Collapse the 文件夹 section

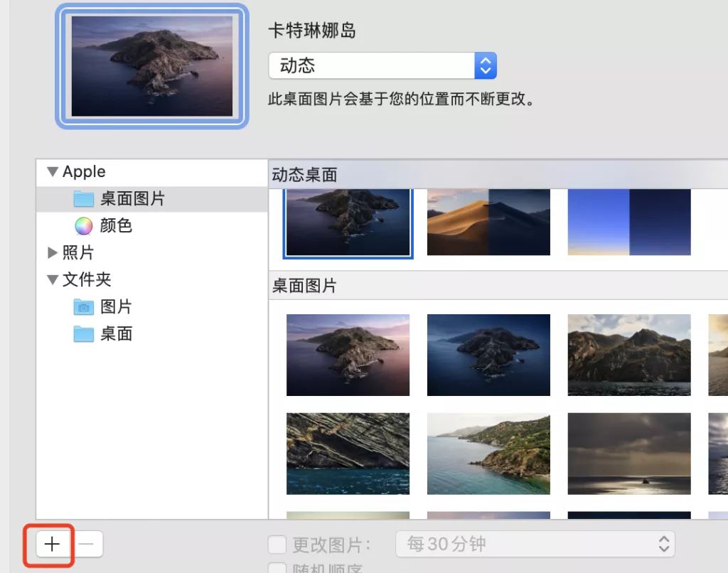pos(52,280)
